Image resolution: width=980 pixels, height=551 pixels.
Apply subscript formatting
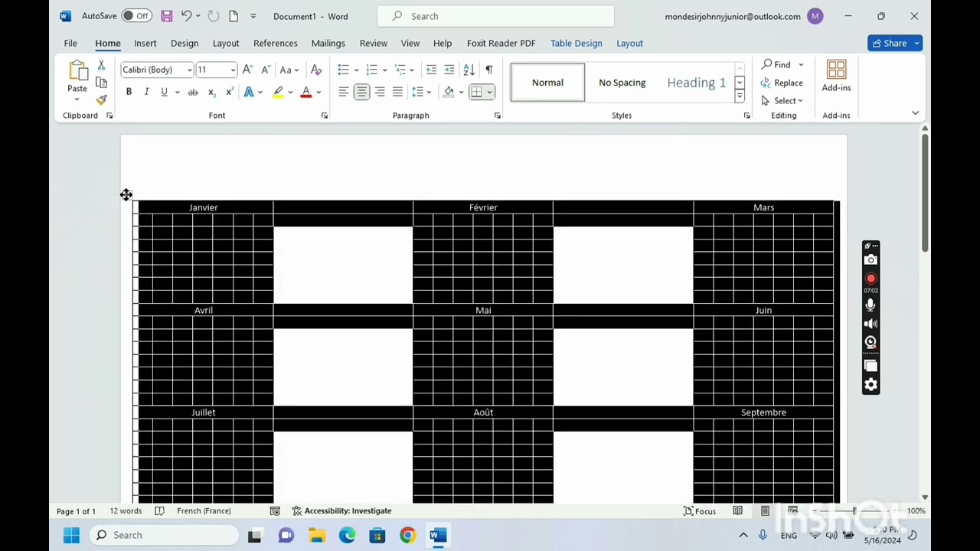click(211, 92)
